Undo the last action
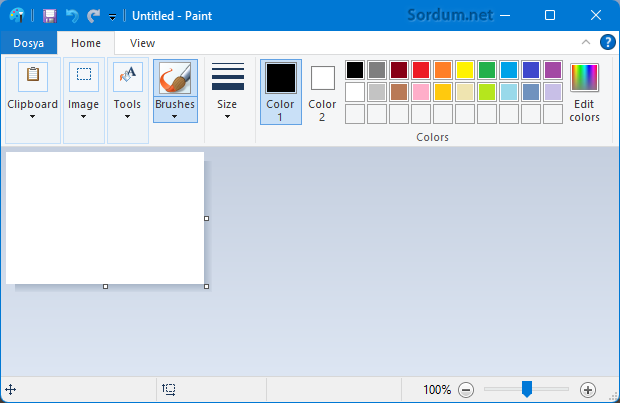The height and width of the screenshot is (403, 620). pos(72,16)
